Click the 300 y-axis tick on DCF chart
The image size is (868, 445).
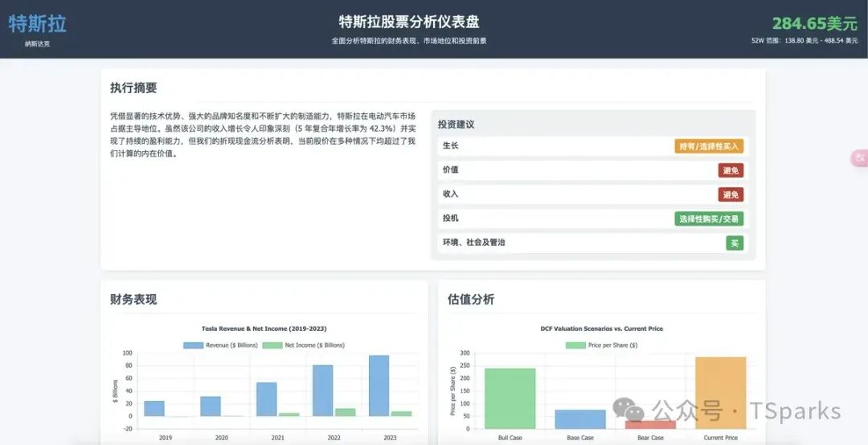pos(465,353)
